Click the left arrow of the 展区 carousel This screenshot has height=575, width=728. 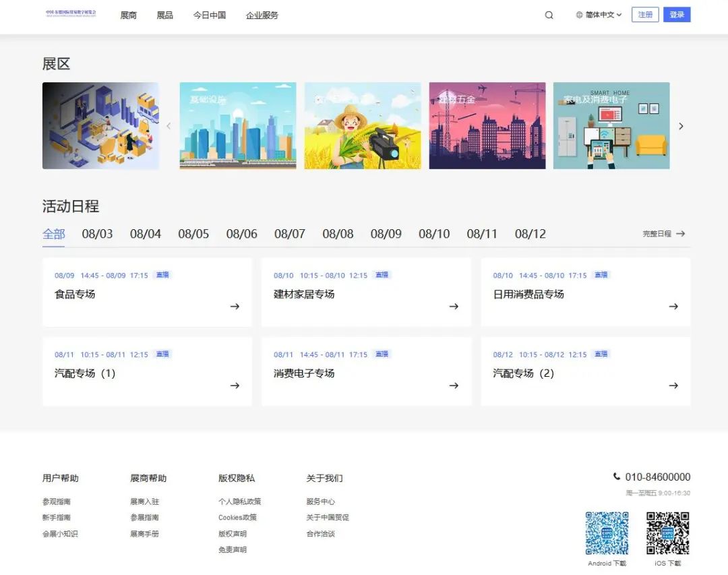pos(169,126)
